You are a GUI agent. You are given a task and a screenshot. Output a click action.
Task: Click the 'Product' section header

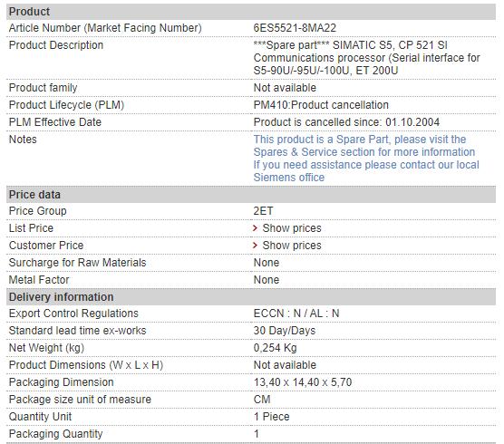[251, 12]
